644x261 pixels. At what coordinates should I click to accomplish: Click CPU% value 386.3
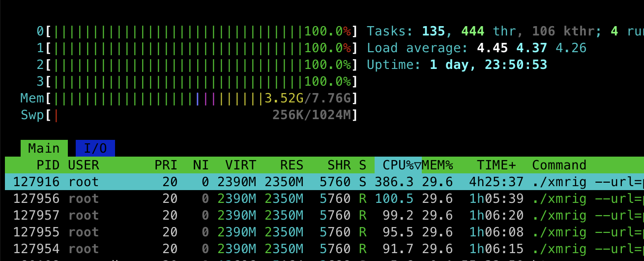394,182
